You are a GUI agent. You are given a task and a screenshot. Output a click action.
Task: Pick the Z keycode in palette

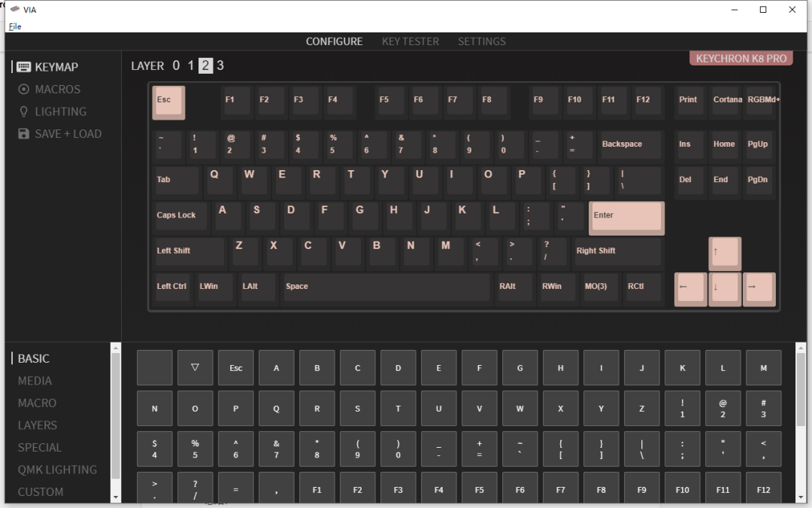[641, 409]
